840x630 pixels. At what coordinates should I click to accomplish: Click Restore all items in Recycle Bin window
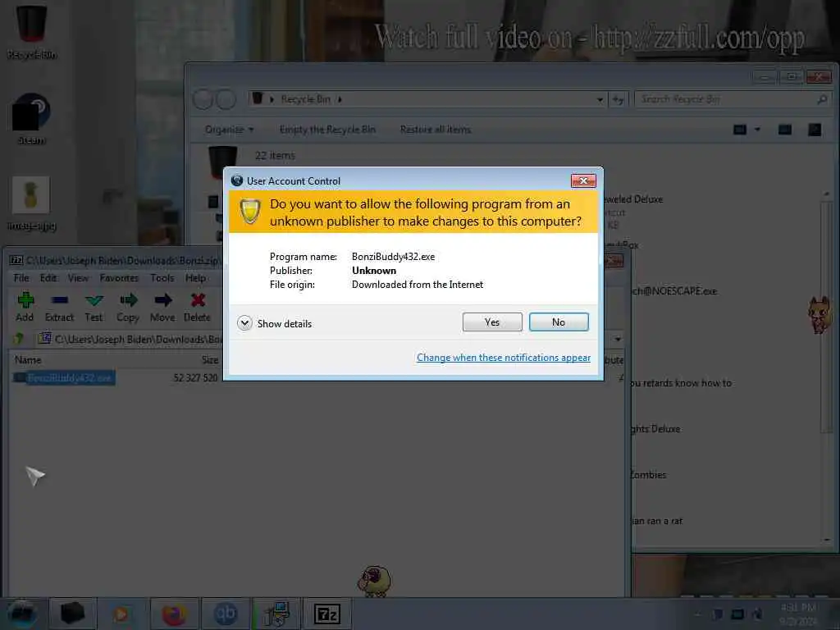436,130
